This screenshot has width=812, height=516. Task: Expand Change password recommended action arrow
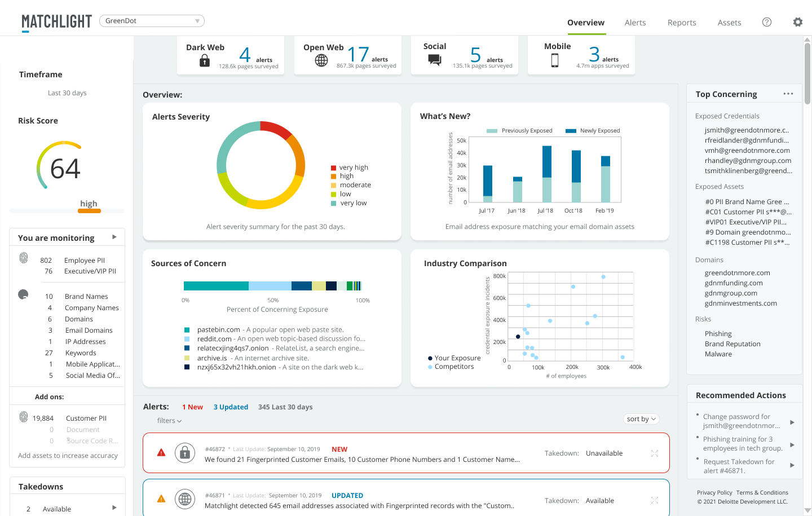pyautogui.click(x=792, y=422)
